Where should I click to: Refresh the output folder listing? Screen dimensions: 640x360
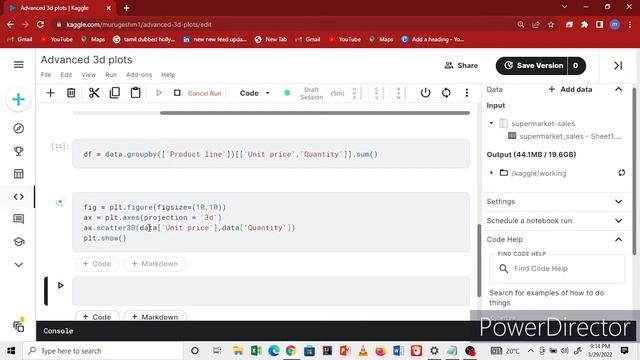[x=621, y=173]
